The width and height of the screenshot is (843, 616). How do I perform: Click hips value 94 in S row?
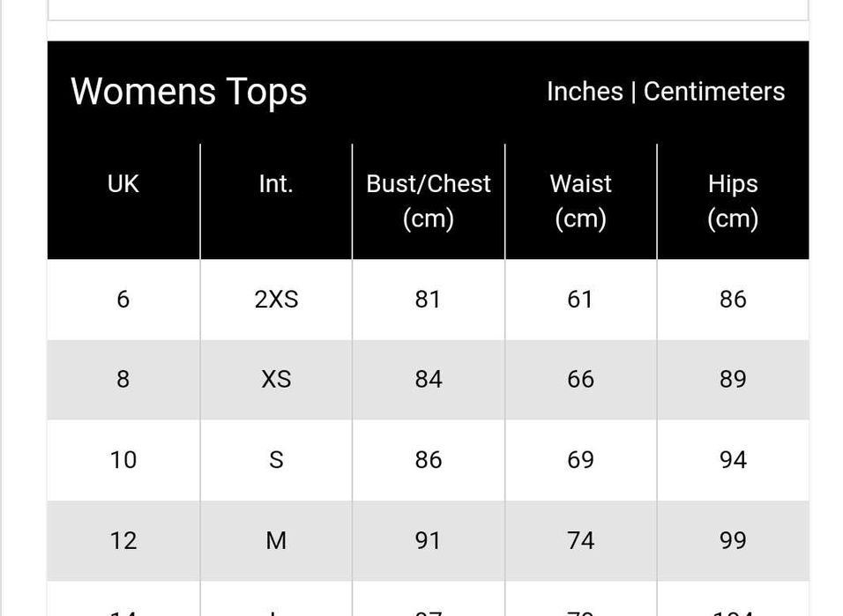click(733, 460)
